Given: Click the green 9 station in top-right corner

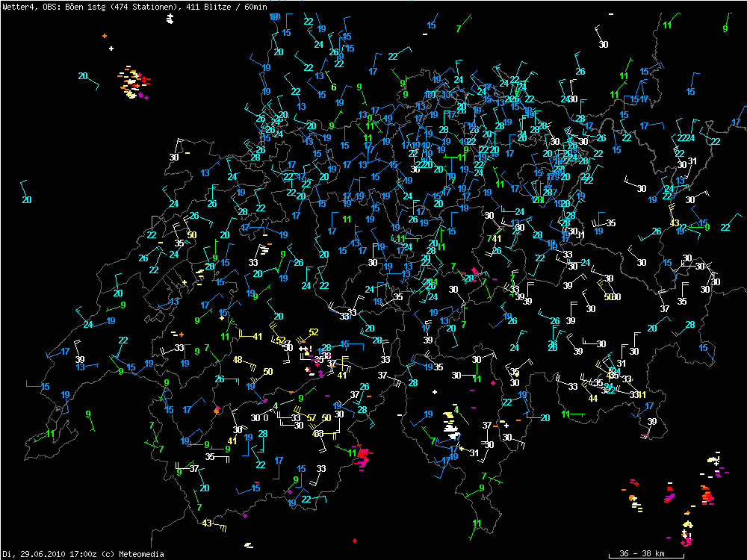Looking at the screenshot, I should (x=725, y=28).
